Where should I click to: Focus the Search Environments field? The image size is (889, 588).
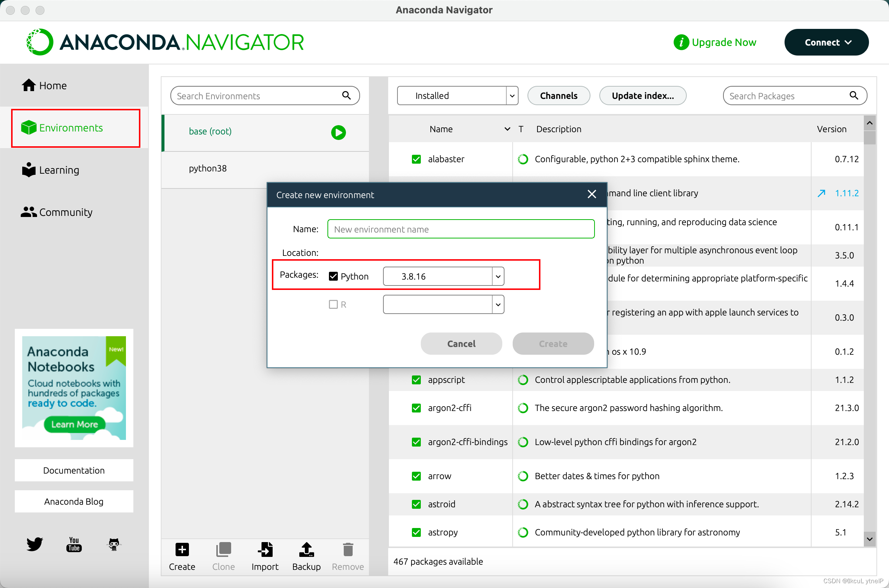coord(265,96)
